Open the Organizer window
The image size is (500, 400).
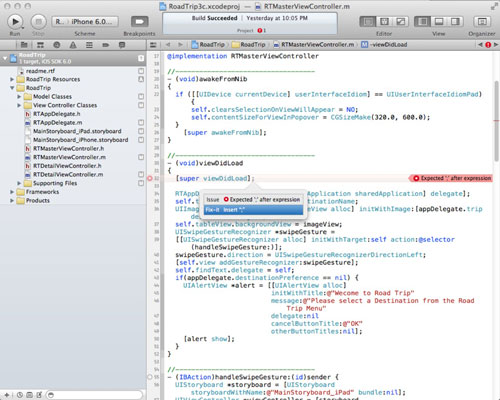(482, 22)
